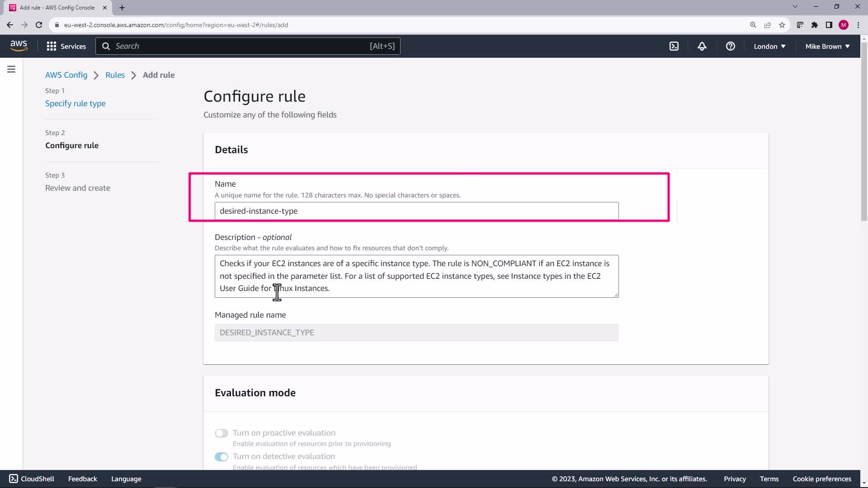Screen dimensions: 868x488
Task: Open the hamburger side navigation menu
Action: coord(11,69)
